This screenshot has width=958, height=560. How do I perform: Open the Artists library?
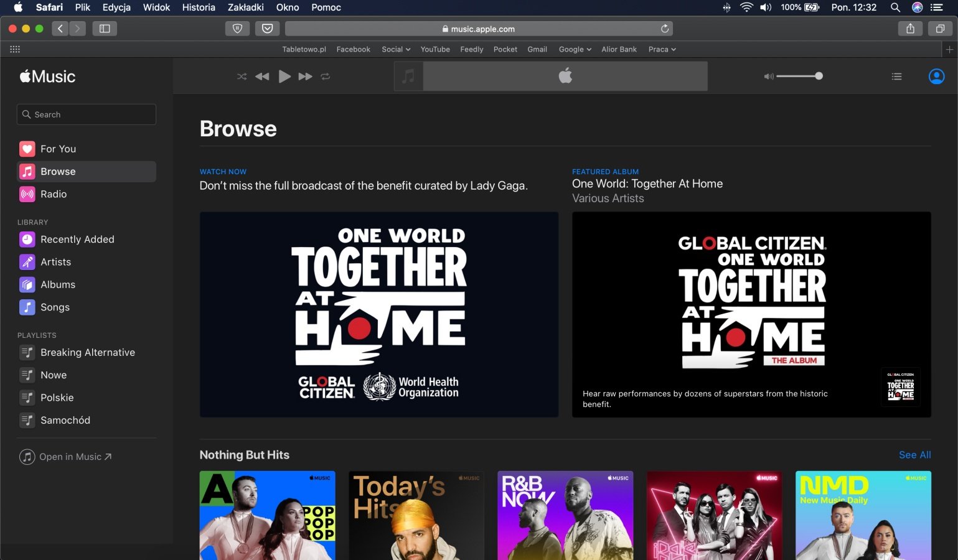tap(87, 262)
